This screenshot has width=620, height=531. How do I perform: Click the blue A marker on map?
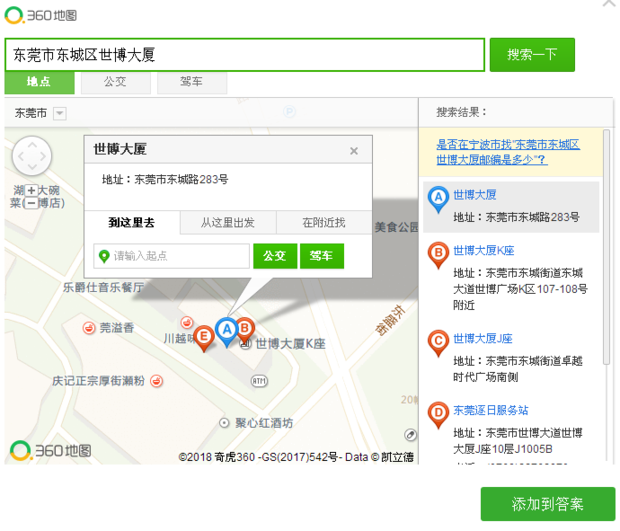227,332
